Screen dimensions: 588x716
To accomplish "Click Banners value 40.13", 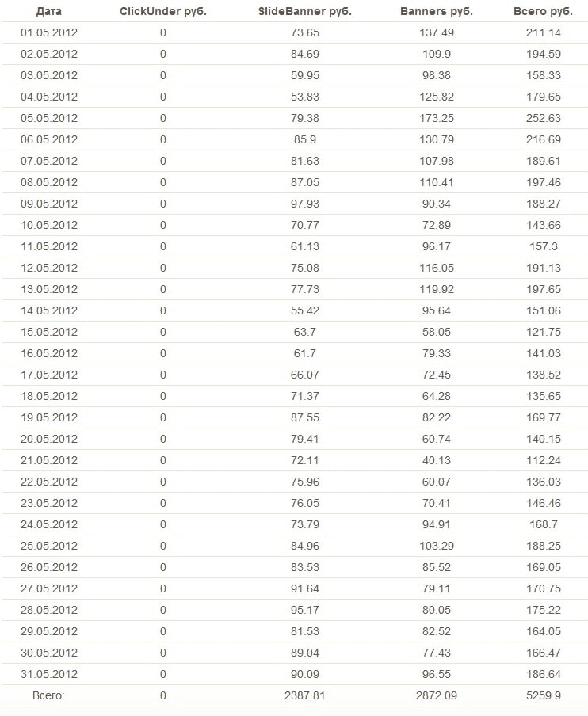I will click(x=435, y=460).
